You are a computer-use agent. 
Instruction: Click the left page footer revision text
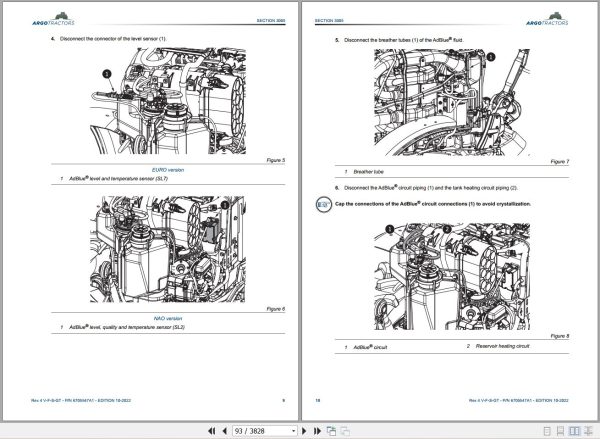(x=81, y=400)
